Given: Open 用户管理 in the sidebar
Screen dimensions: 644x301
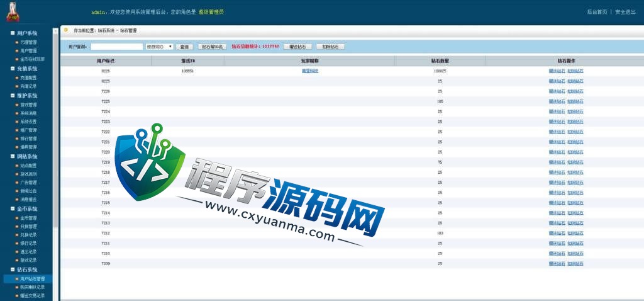Looking at the screenshot, I should point(28,51).
